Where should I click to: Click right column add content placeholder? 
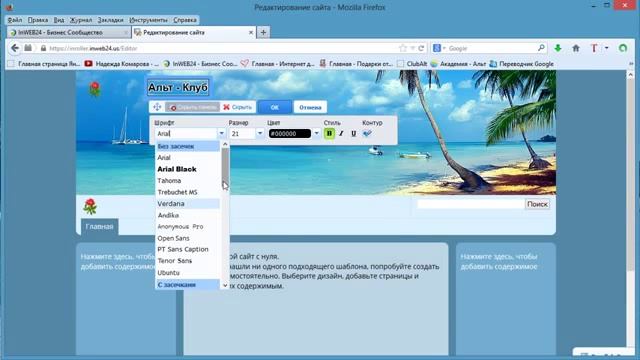click(x=499, y=262)
